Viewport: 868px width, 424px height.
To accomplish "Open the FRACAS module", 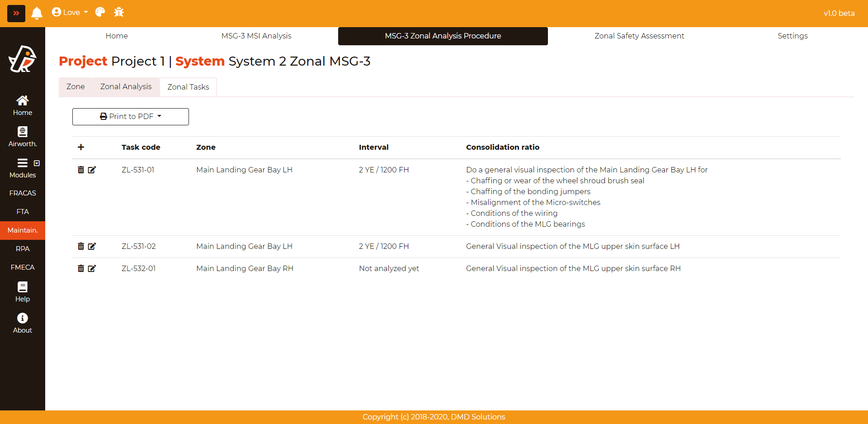I will pos(23,193).
